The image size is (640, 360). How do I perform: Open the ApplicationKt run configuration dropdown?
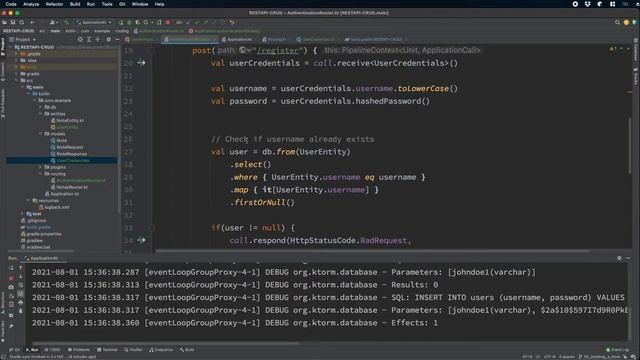point(94,22)
